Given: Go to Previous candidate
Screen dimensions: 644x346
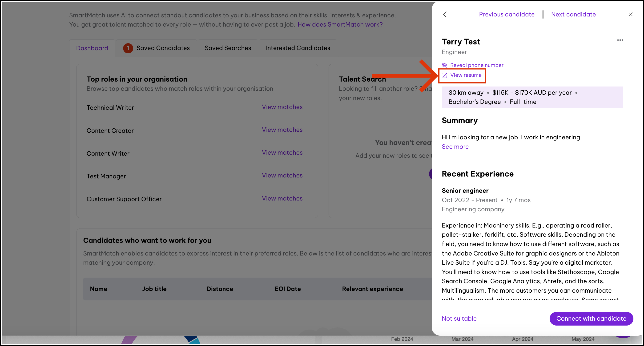Looking at the screenshot, I should click(507, 15).
